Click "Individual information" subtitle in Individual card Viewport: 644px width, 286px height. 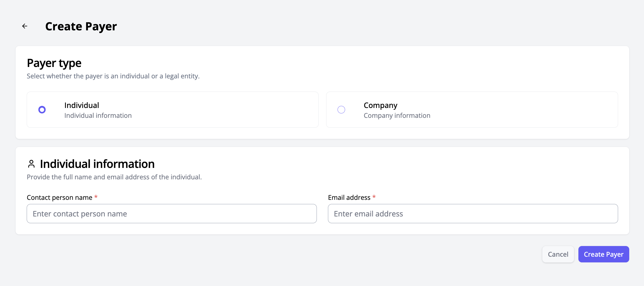(98, 115)
